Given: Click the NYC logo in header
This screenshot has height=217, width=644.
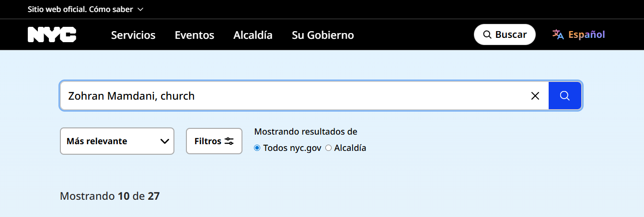Looking at the screenshot, I should pyautogui.click(x=52, y=34).
